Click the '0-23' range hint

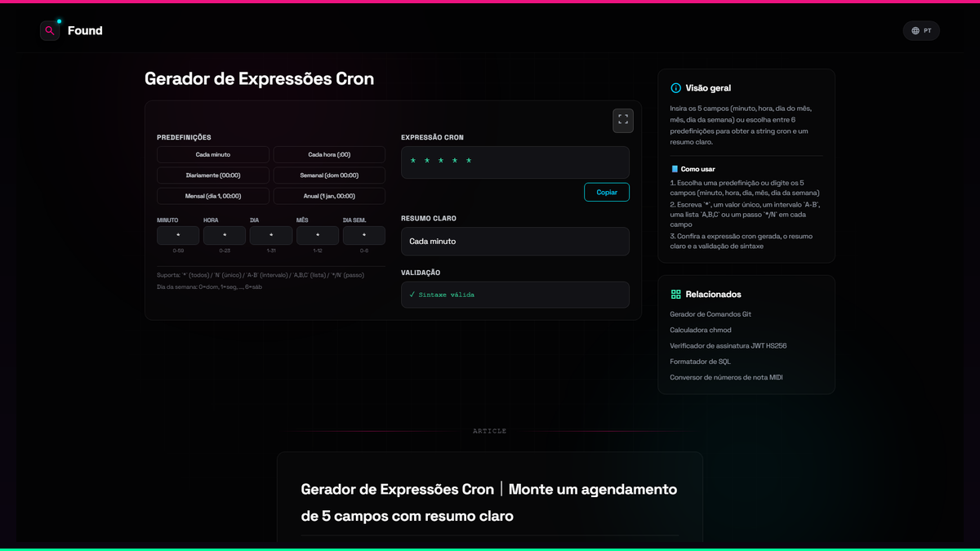tap(225, 251)
